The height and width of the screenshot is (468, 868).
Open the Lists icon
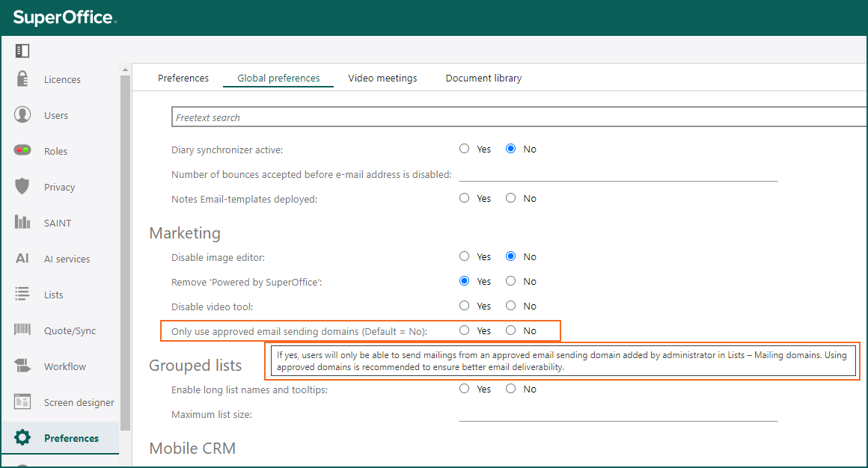(x=22, y=294)
